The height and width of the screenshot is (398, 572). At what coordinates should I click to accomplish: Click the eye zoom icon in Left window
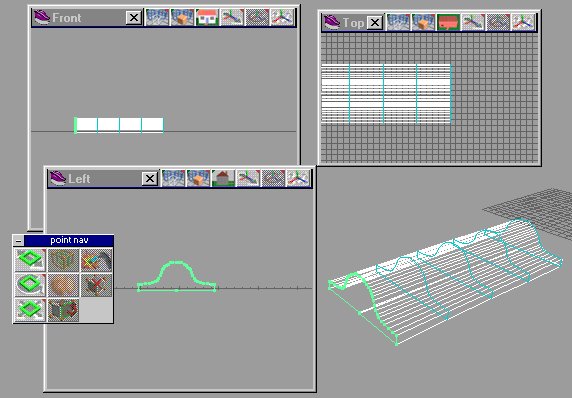click(298, 178)
